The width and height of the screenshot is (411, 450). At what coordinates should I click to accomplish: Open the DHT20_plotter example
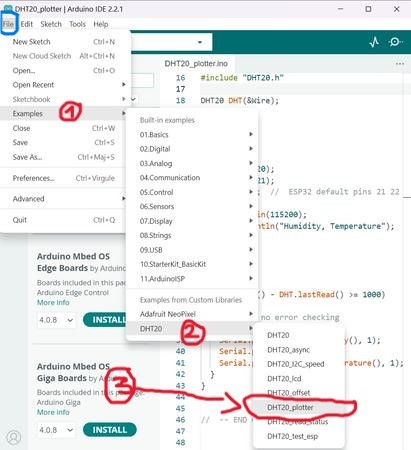(x=299, y=407)
